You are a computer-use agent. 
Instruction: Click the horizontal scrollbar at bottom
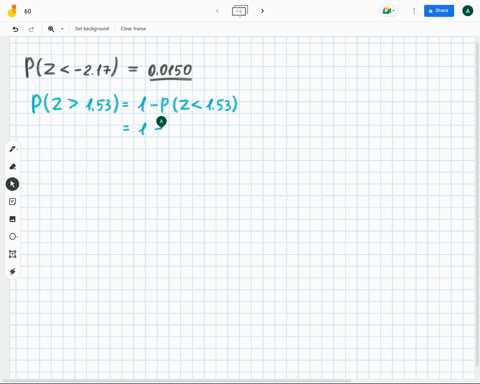[177, 381]
